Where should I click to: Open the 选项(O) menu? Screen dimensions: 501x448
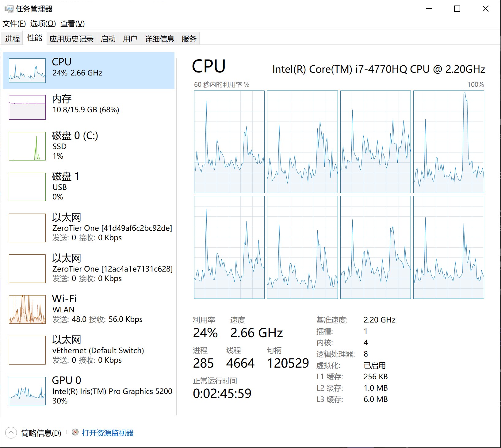coord(43,24)
